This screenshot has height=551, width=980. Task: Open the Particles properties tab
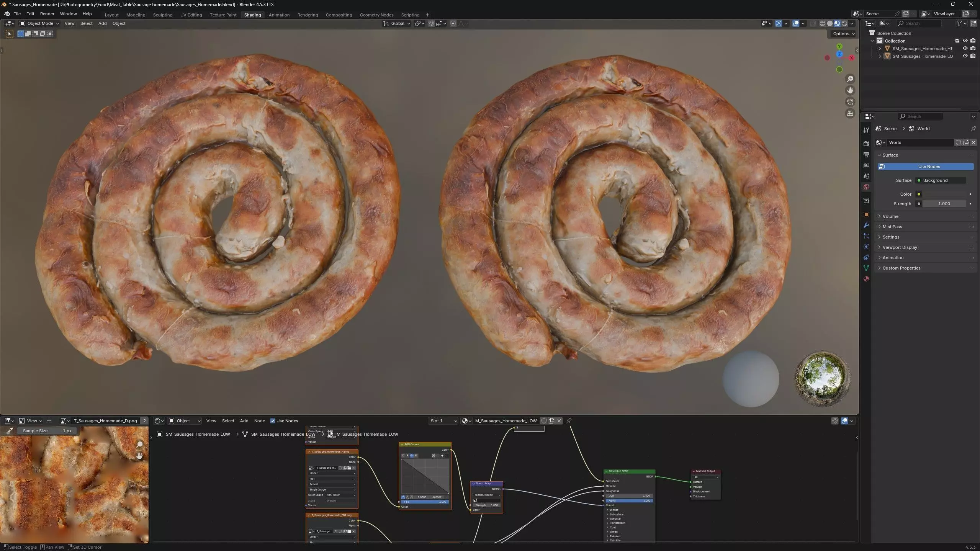(866, 236)
